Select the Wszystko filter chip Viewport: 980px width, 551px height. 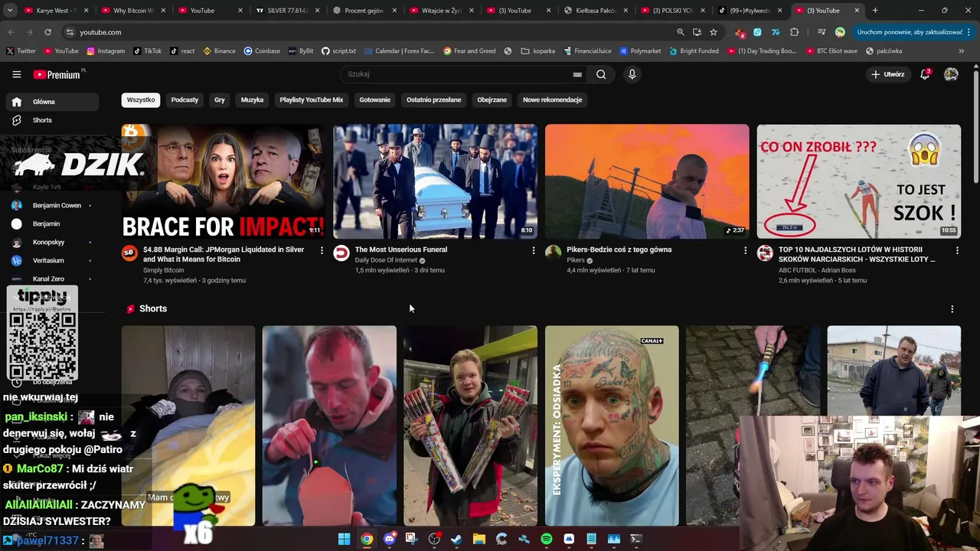141,99
